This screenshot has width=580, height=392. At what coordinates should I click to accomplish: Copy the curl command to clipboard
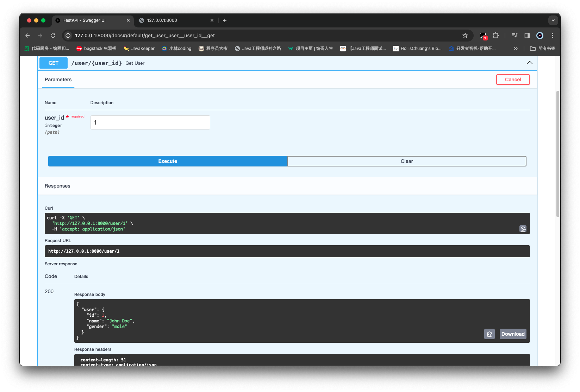(x=523, y=229)
